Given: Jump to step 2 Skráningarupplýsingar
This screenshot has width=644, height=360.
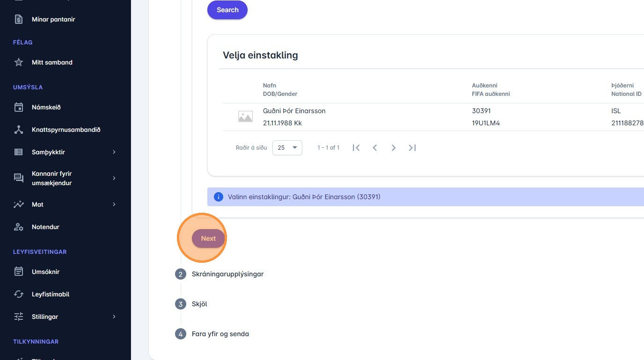Looking at the screenshot, I should (x=227, y=274).
